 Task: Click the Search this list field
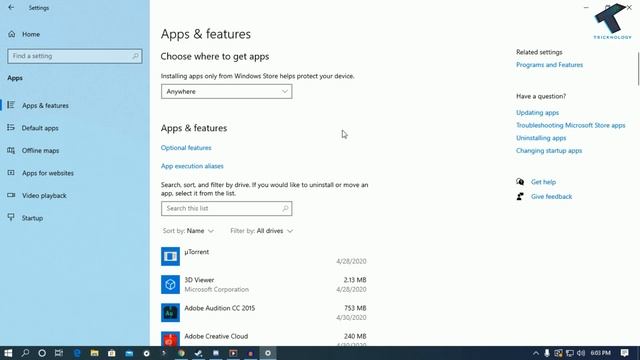point(227,209)
